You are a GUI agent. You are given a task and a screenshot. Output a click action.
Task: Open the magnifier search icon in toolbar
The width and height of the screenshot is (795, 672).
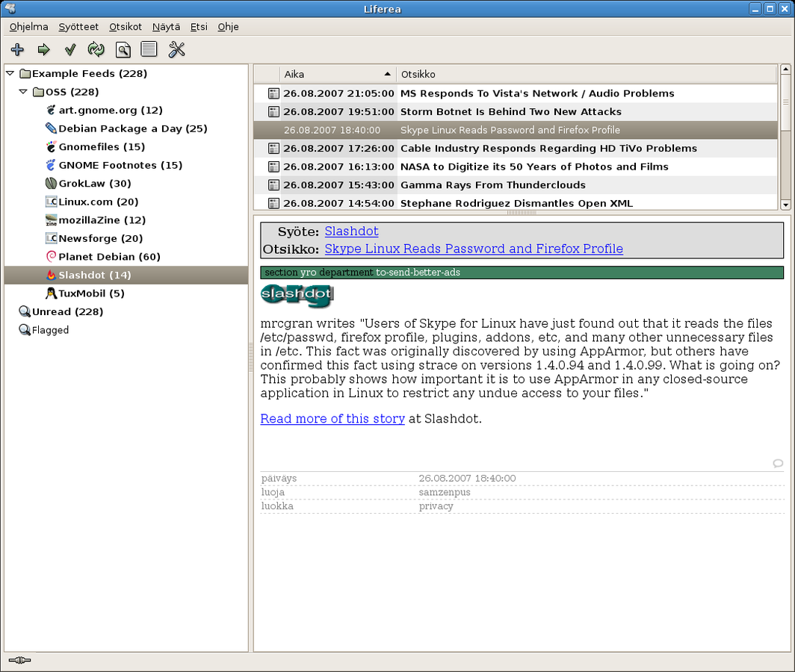123,50
